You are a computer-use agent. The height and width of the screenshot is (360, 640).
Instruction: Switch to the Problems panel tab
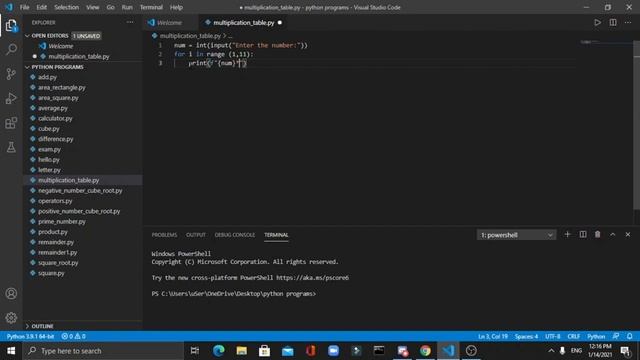pyautogui.click(x=164, y=235)
